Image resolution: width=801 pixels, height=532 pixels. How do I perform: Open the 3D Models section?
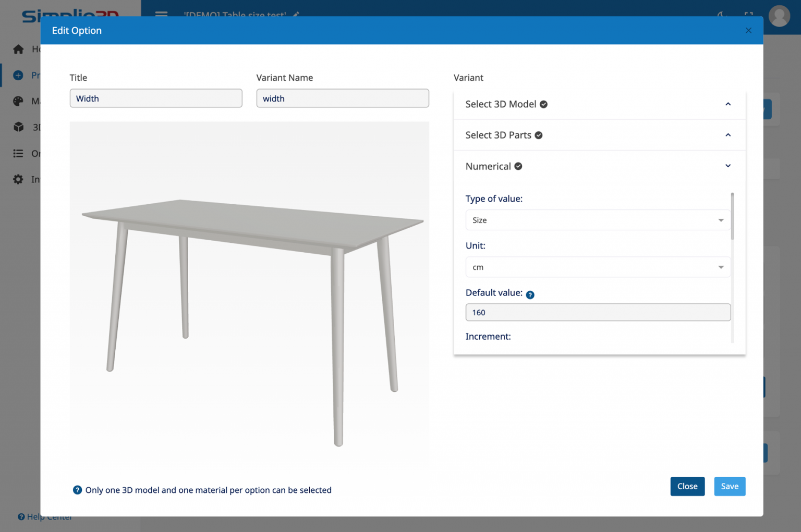click(18, 127)
